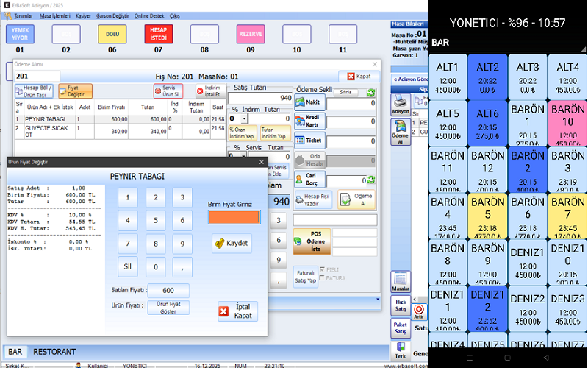Click the İndirim İptal Et icon
This screenshot has width=588, height=368.
click(208, 91)
